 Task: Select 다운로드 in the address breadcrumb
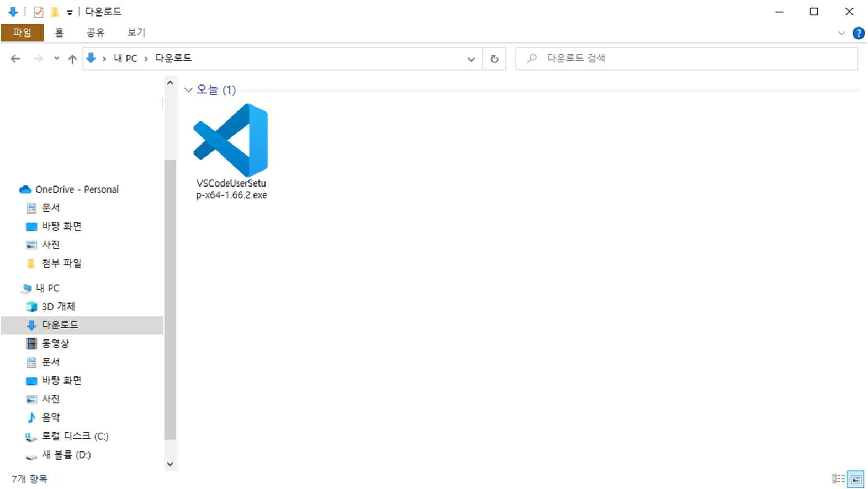(173, 58)
